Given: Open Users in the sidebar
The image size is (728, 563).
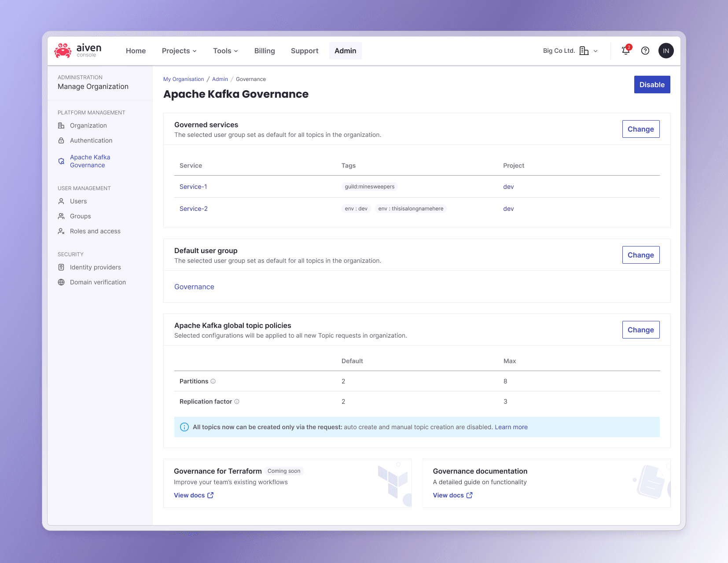Looking at the screenshot, I should tap(78, 201).
